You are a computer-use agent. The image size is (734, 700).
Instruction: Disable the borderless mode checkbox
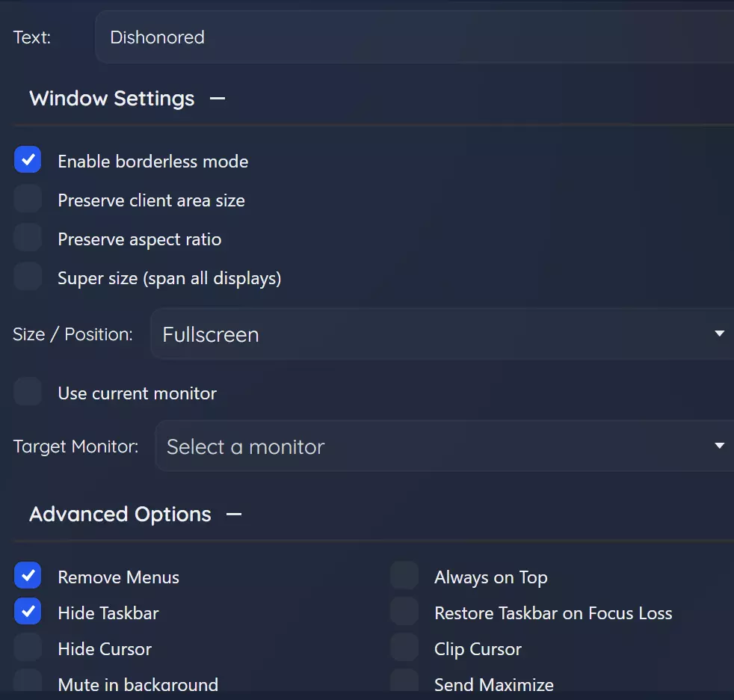[28, 161]
